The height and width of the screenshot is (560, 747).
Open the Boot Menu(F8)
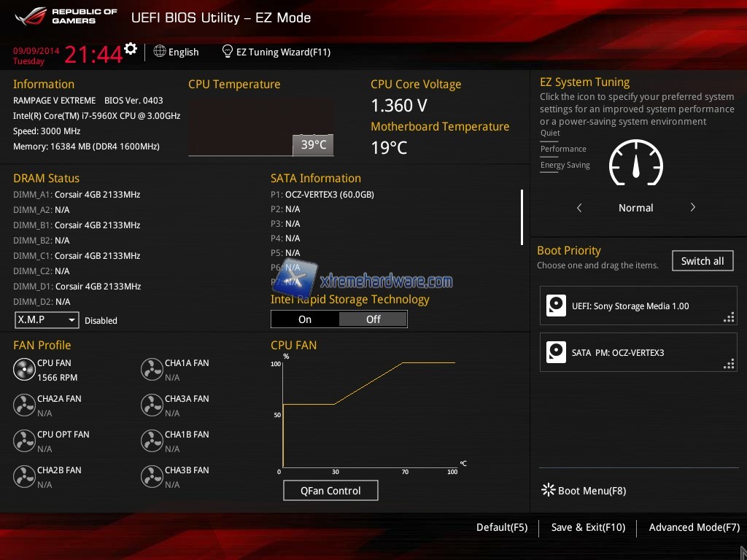(x=584, y=491)
